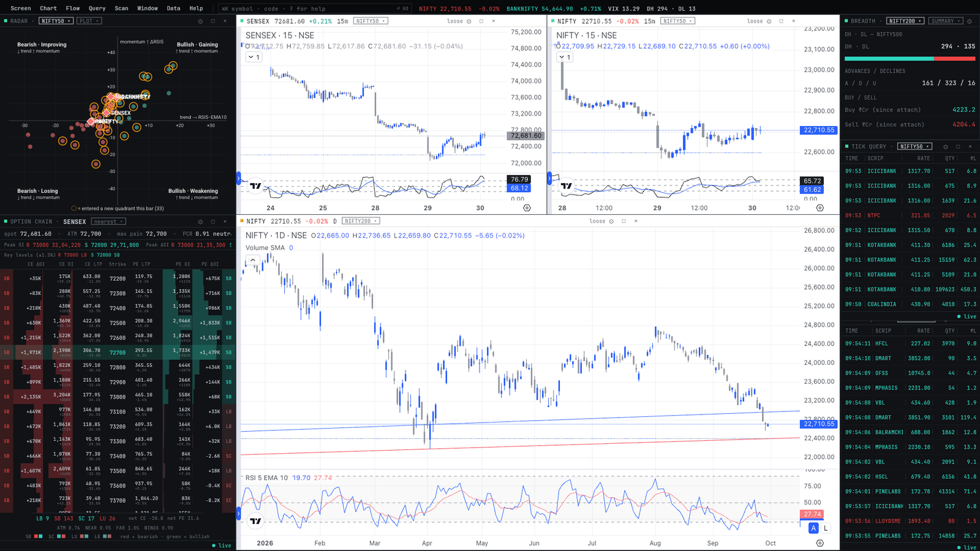The height and width of the screenshot is (551, 980).
Task: Open the Flow menu
Action: tap(73, 9)
